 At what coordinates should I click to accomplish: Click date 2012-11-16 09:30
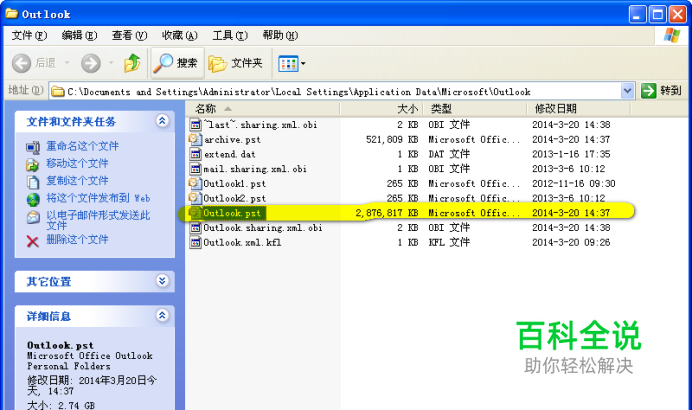[x=573, y=183]
